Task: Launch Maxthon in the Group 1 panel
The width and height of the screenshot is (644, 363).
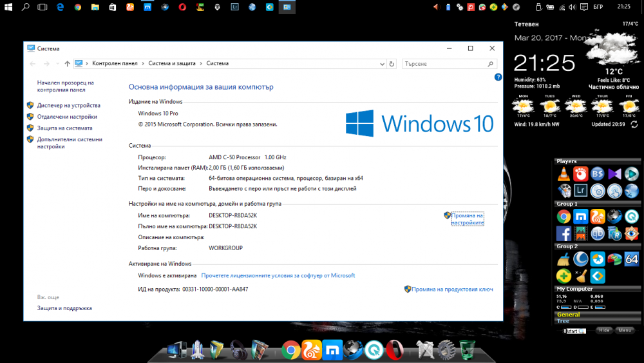Action: click(580, 217)
